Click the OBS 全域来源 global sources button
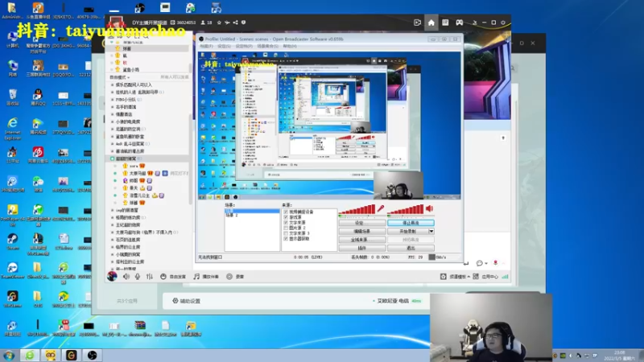This screenshot has height=362, width=644. (x=361, y=240)
